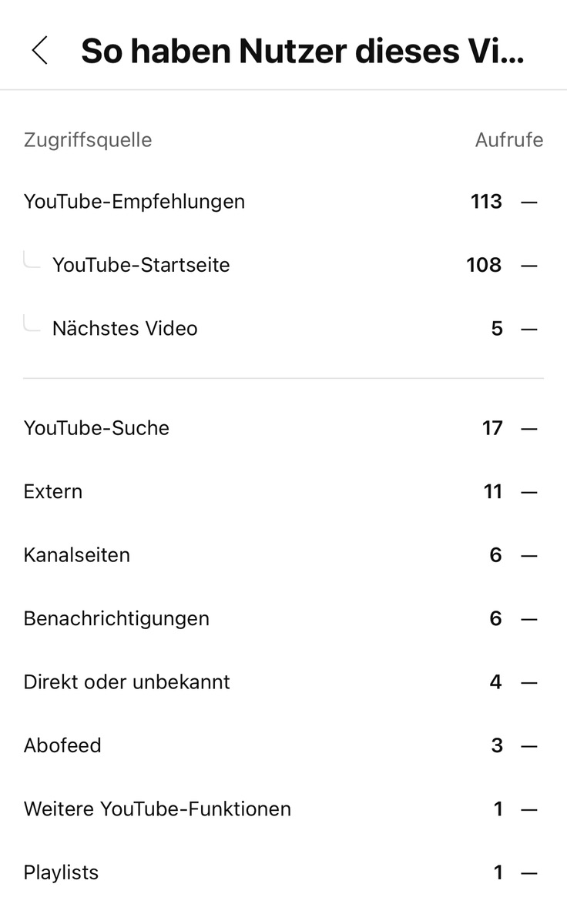
Task: Click the 113 views count for YouTube-Empfehlungen
Action: (486, 202)
